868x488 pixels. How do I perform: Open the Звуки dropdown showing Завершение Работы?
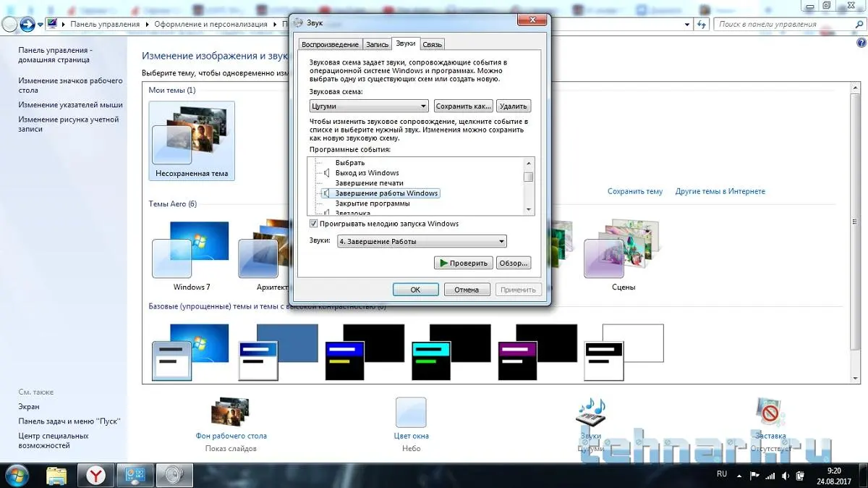(422, 241)
